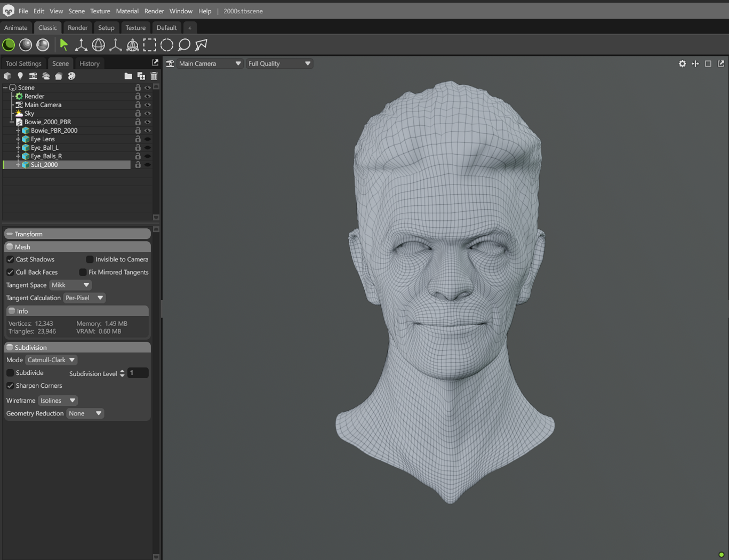Viewport: 729px width, 560px height.
Task: Disable the Cast Shadows checkbox
Action: coord(10,259)
